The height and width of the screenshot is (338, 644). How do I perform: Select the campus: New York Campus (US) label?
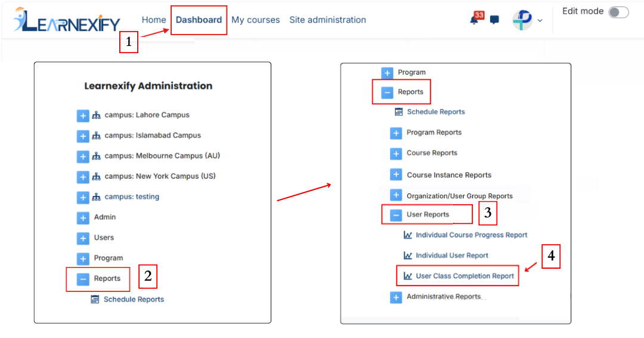160,176
